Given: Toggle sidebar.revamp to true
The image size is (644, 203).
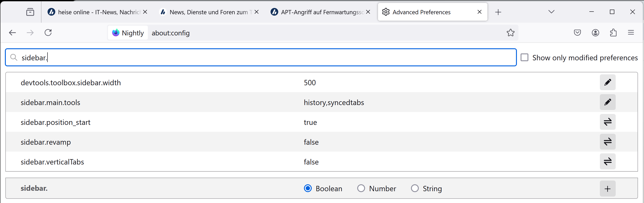Looking at the screenshot, I should pyautogui.click(x=607, y=142).
